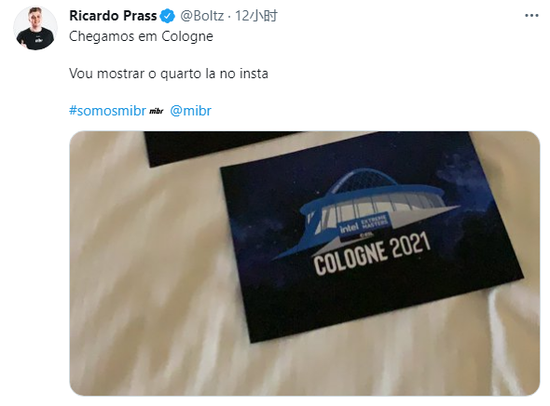
Task: Click the blue verified badge
Action: coord(168,16)
